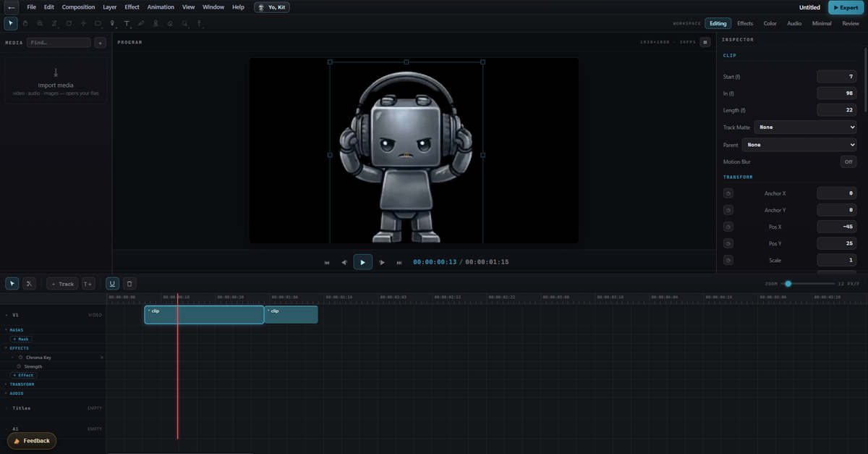Jump to end of timeline
The image size is (868, 454).
pyautogui.click(x=399, y=262)
